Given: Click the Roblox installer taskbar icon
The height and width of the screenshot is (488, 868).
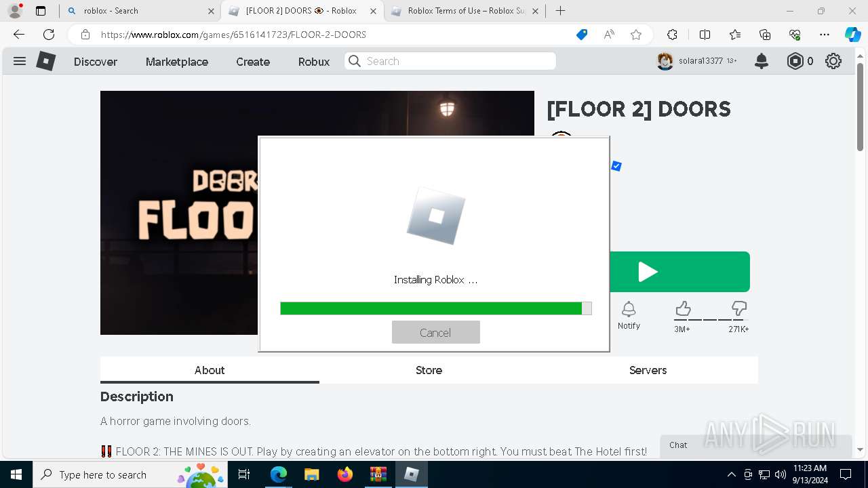Looking at the screenshot, I should pos(411,474).
